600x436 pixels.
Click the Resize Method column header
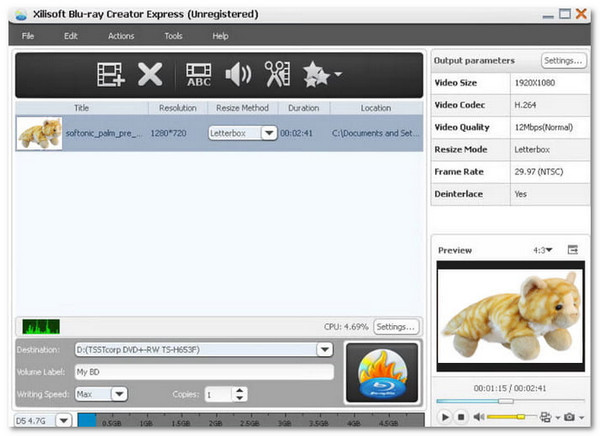(x=242, y=108)
